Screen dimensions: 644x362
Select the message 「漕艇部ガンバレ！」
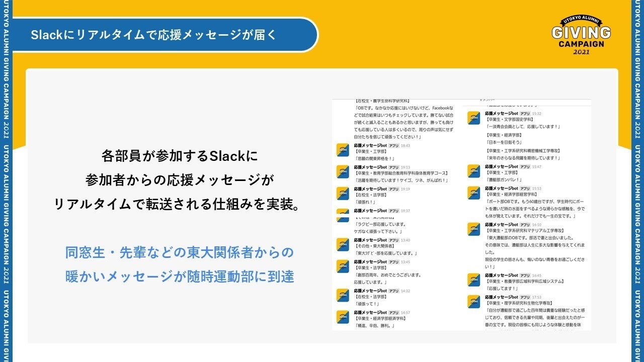(x=504, y=179)
